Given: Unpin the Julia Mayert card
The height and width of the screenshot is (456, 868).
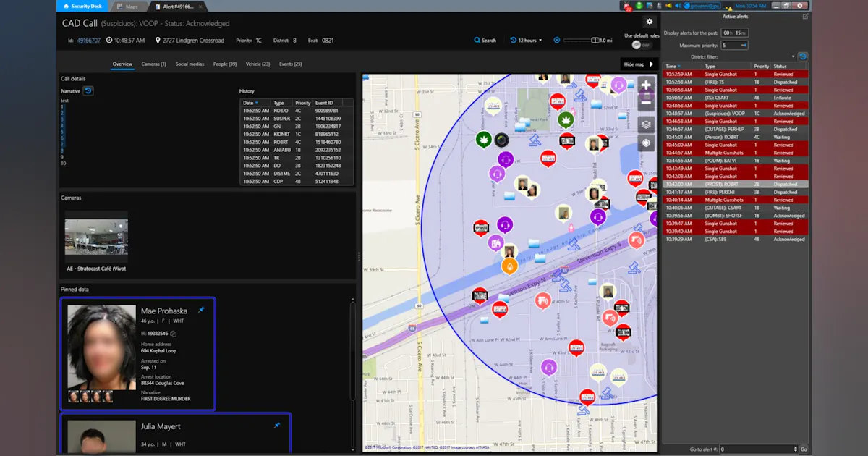Looking at the screenshot, I should [x=276, y=426].
